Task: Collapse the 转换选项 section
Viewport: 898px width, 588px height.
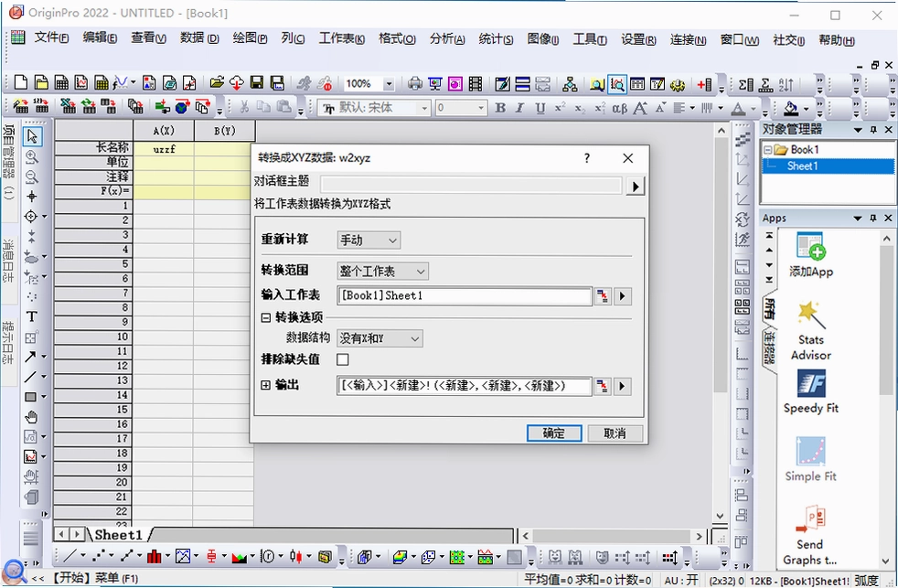Action: [266, 317]
